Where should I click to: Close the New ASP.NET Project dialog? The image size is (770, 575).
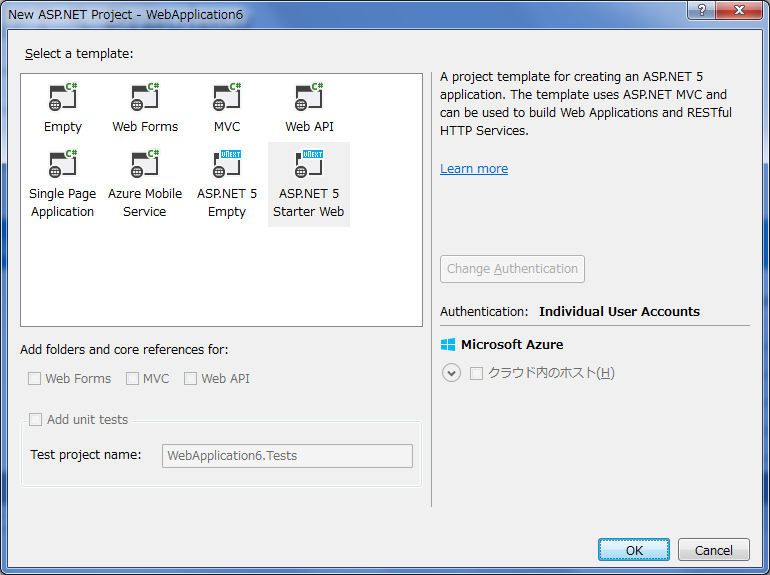point(739,10)
